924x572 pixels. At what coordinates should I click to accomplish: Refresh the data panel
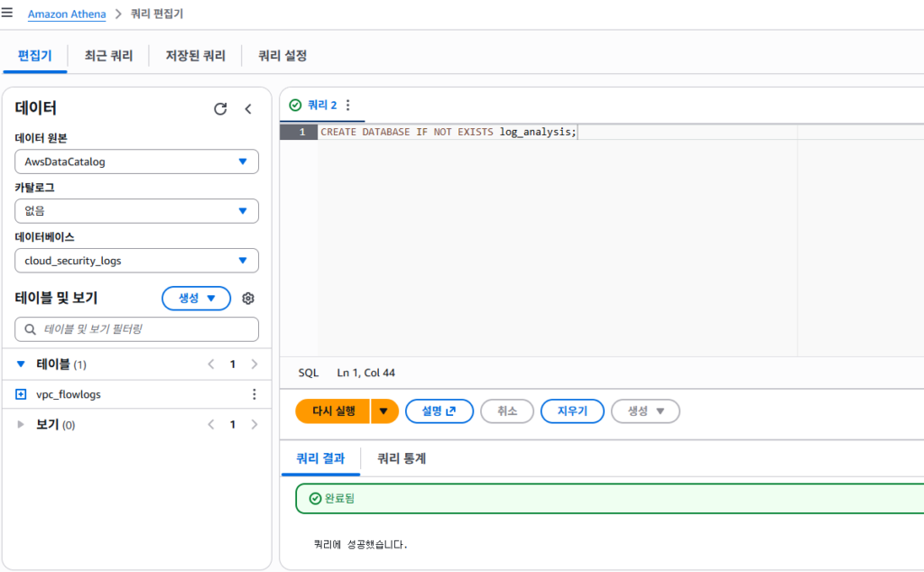tap(220, 109)
